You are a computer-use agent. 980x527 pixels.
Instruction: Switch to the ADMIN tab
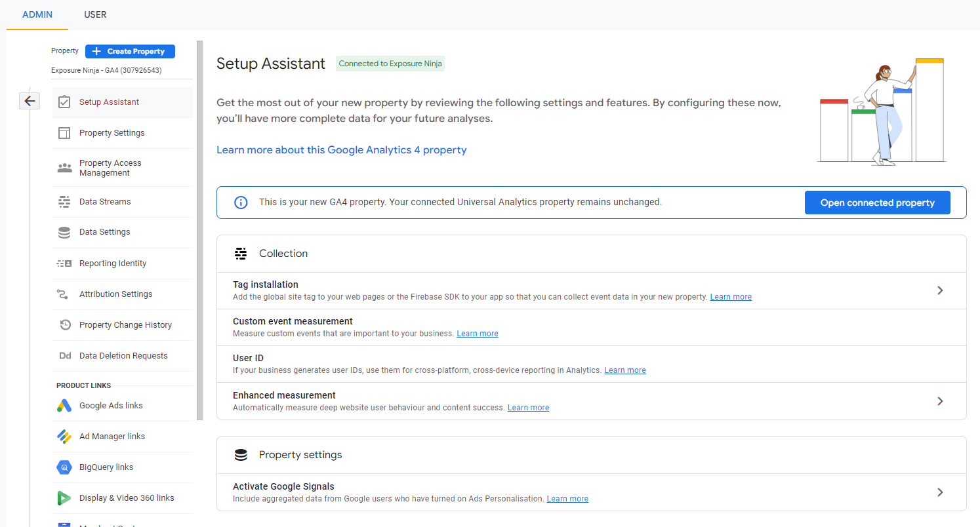pyautogui.click(x=37, y=14)
